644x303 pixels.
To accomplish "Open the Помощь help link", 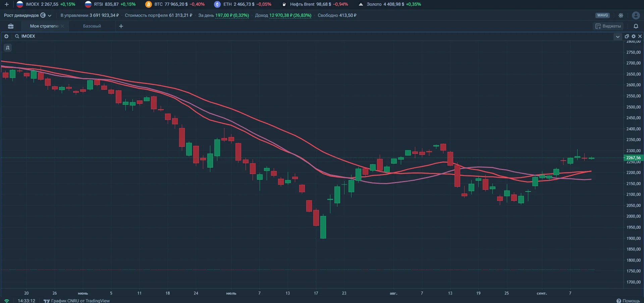I will coord(628,301).
